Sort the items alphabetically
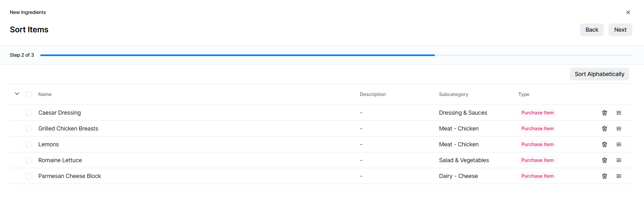This screenshot has height=216, width=644. (599, 74)
